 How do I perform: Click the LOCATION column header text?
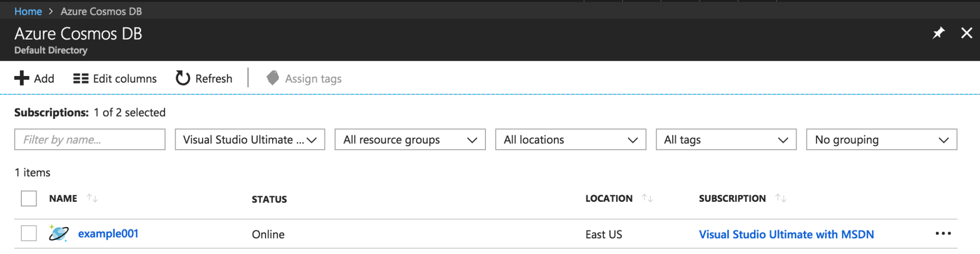(x=609, y=198)
